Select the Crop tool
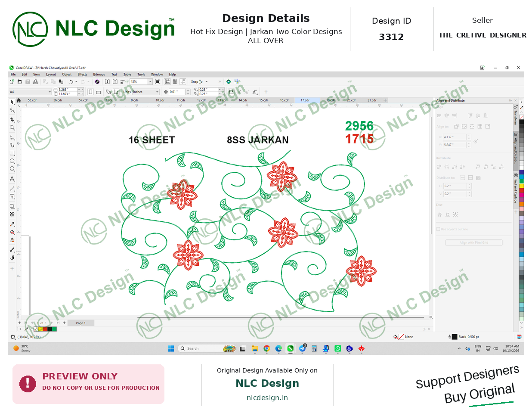 click(x=12, y=119)
